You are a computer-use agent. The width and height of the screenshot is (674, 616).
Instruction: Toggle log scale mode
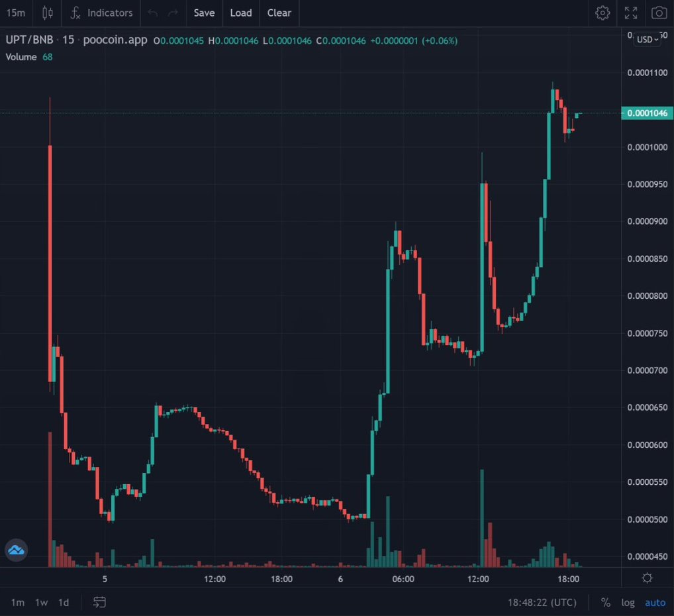628,603
